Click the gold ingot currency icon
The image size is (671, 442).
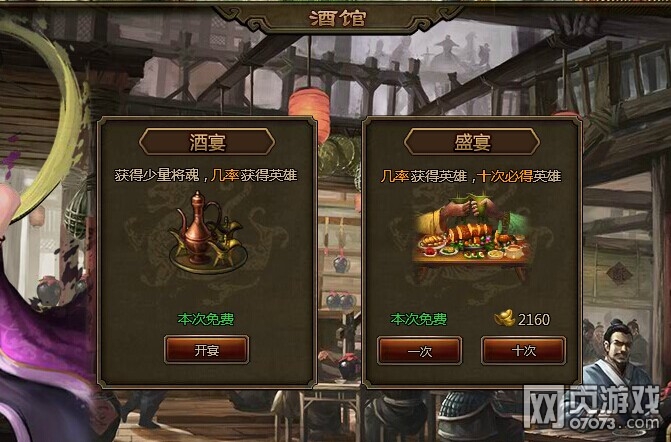coord(505,319)
